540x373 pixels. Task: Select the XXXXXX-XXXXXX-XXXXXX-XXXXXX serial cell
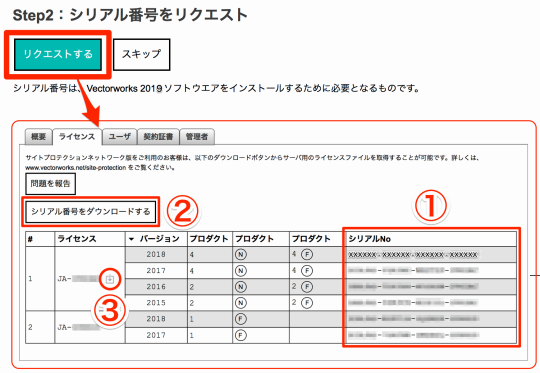pos(430,255)
